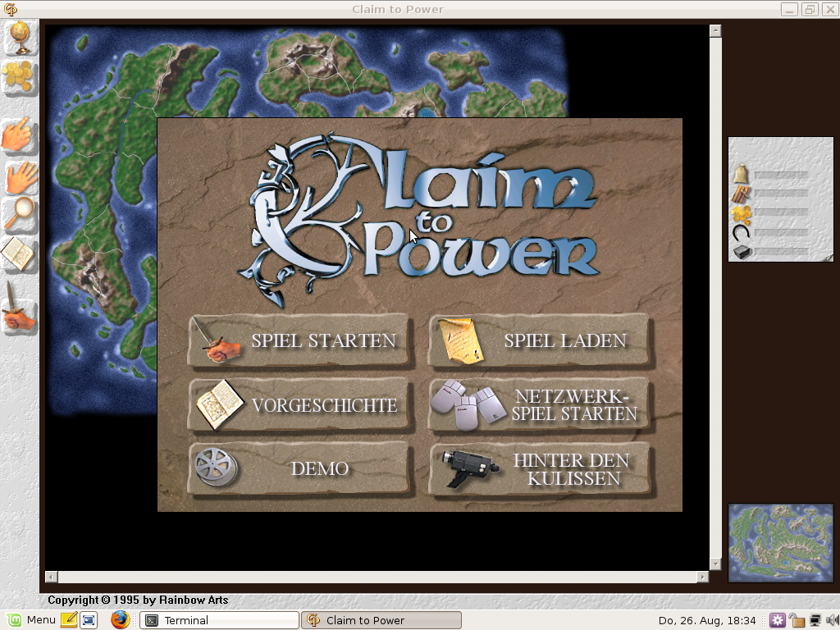Click the globe icon in left toolbar
This screenshot has height=630, width=840.
click(19, 38)
